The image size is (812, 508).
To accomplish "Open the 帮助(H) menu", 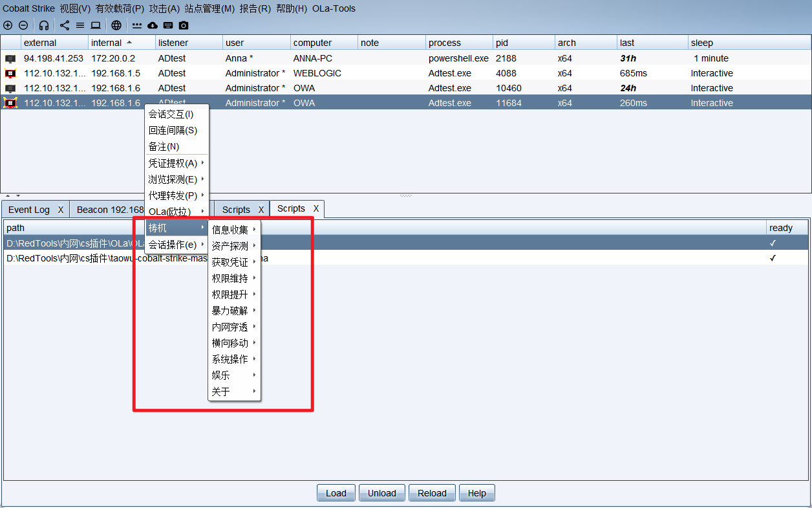I will click(292, 8).
